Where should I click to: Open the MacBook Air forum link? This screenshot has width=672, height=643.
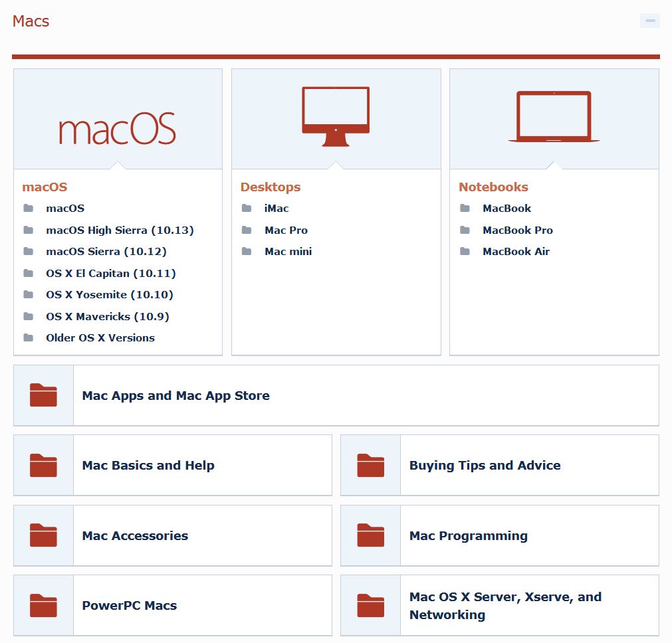[x=516, y=252]
